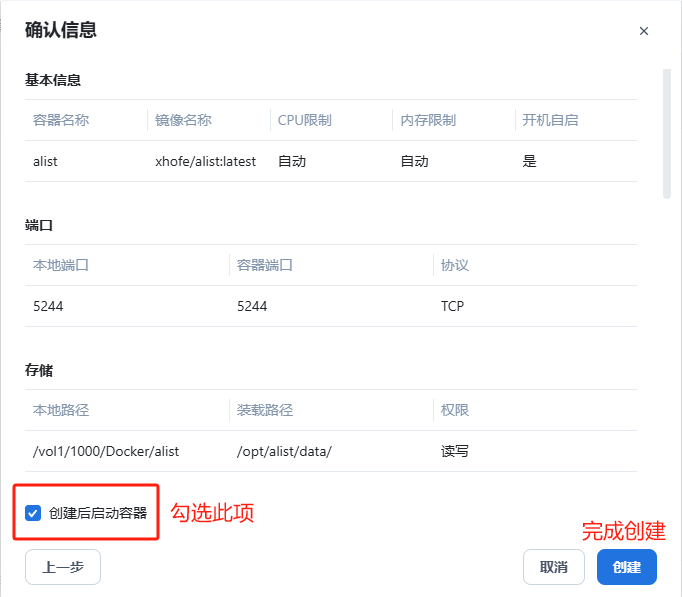Click the 取消 button
The height and width of the screenshot is (597, 682).
(554, 567)
